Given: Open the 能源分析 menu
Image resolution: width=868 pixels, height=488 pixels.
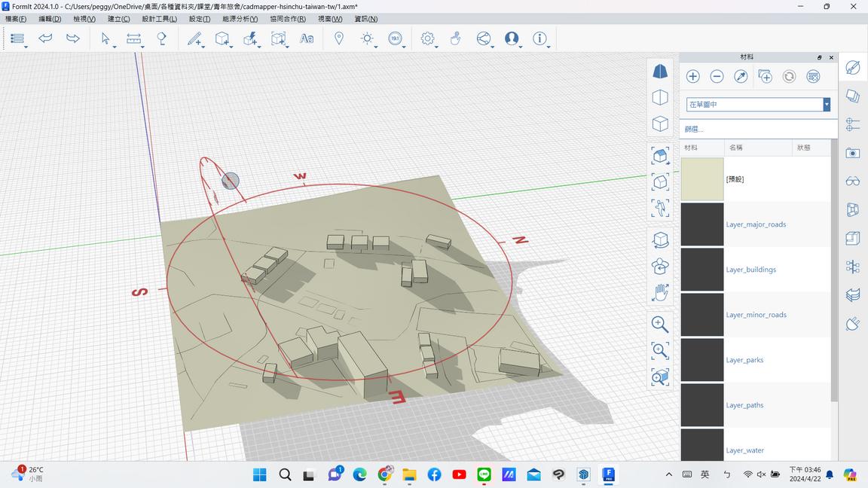Looking at the screenshot, I should coord(240,19).
